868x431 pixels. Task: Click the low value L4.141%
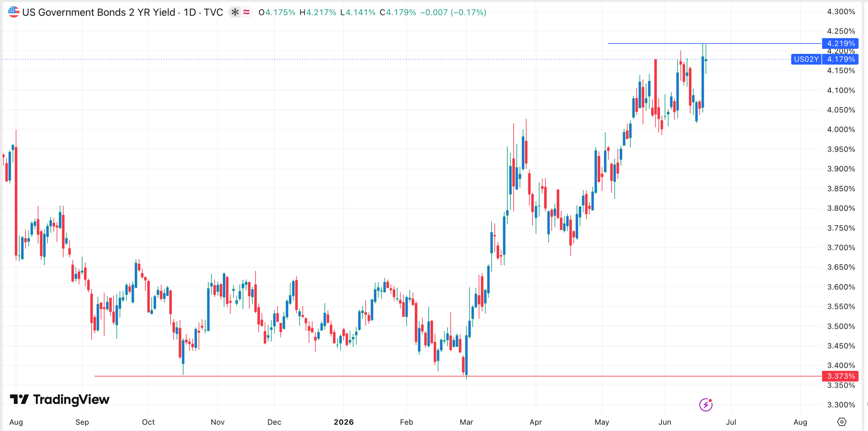point(358,12)
